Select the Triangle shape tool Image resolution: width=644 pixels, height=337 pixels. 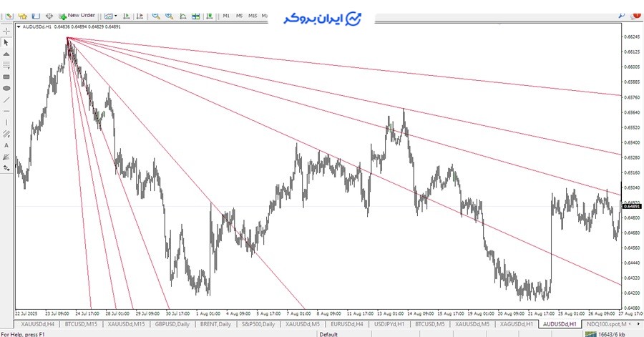[x=6, y=54]
